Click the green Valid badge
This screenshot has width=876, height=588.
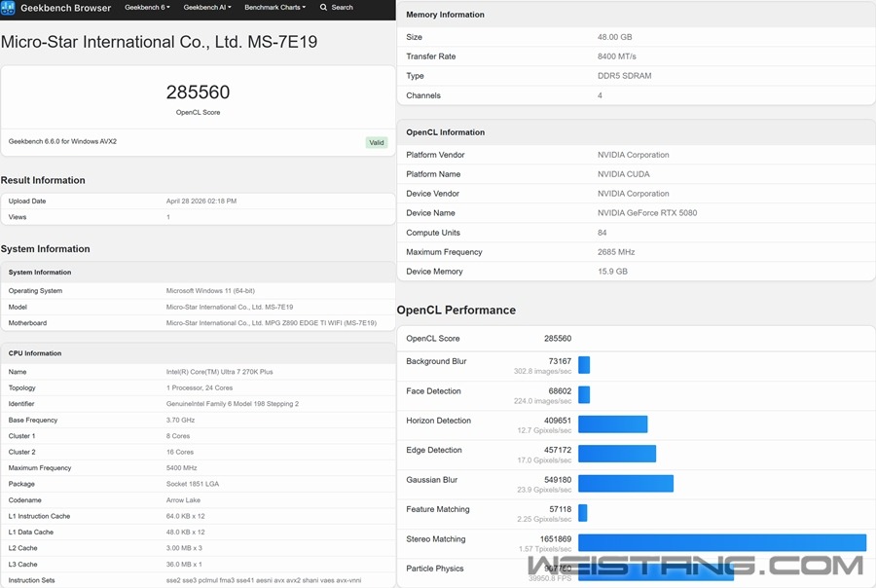(377, 142)
